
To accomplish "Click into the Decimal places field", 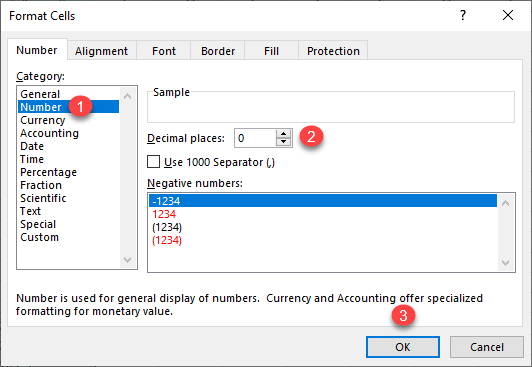I will 255,138.
